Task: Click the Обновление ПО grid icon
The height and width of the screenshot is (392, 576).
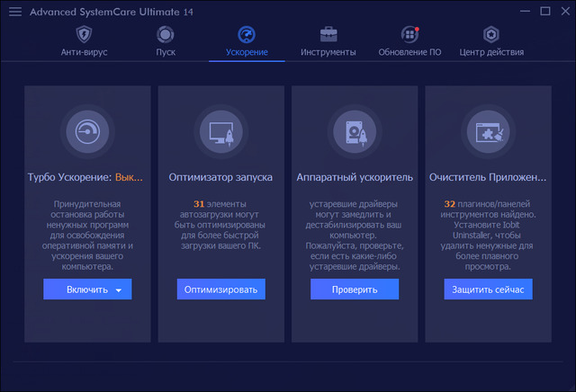Action: tap(410, 35)
